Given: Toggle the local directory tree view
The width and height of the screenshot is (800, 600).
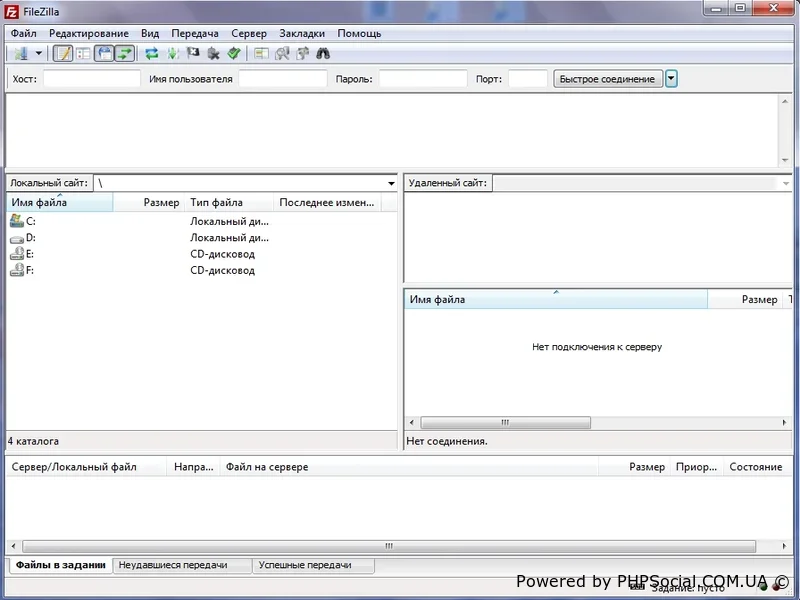Looking at the screenshot, I should click(84, 54).
